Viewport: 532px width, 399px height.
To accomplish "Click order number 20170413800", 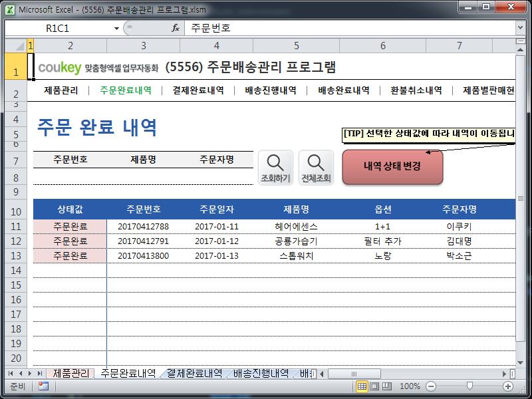I will 143,256.
